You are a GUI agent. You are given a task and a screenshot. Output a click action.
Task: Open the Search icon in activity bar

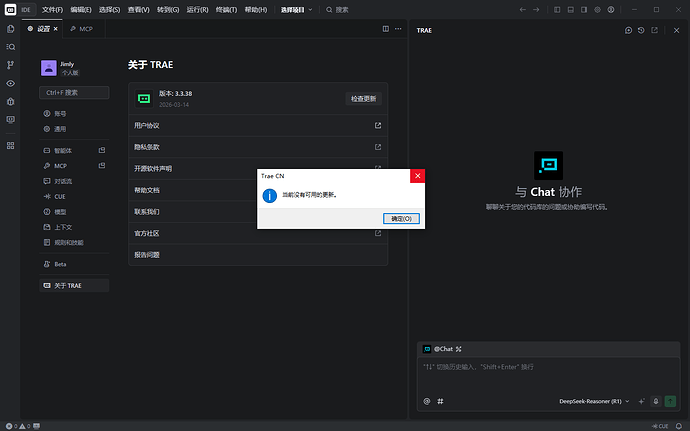click(x=11, y=47)
